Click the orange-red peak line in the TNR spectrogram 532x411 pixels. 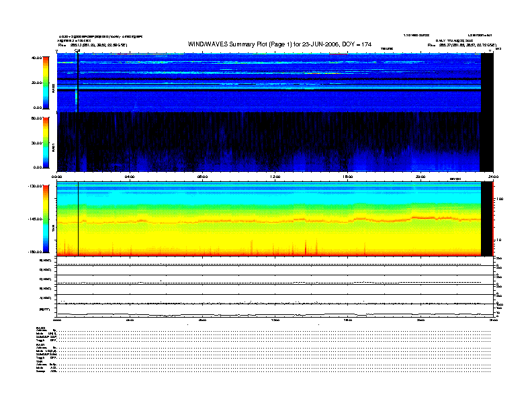click(269, 221)
